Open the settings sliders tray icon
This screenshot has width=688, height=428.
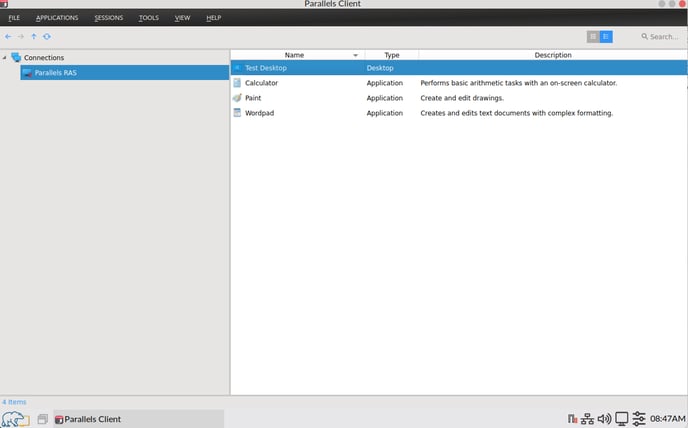pyautogui.click(x=639, y=419)
